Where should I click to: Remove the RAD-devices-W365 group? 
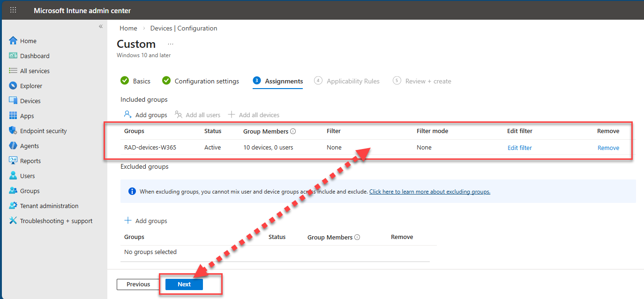point(608,148)
